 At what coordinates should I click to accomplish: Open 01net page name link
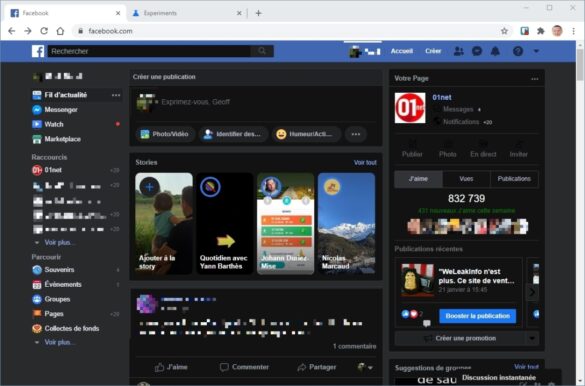coord(442,98)
